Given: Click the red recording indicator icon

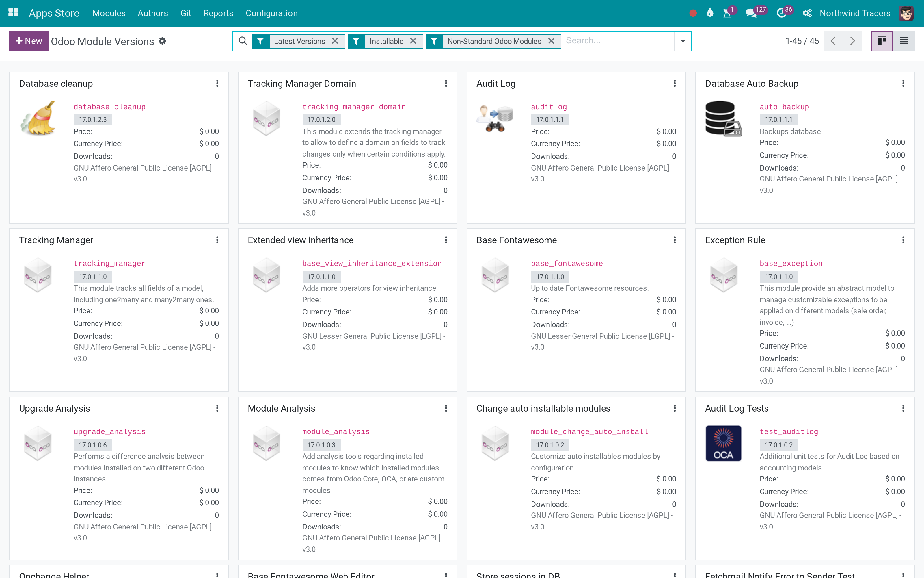Looking at the screenshot, I should [x=693, y=13].
